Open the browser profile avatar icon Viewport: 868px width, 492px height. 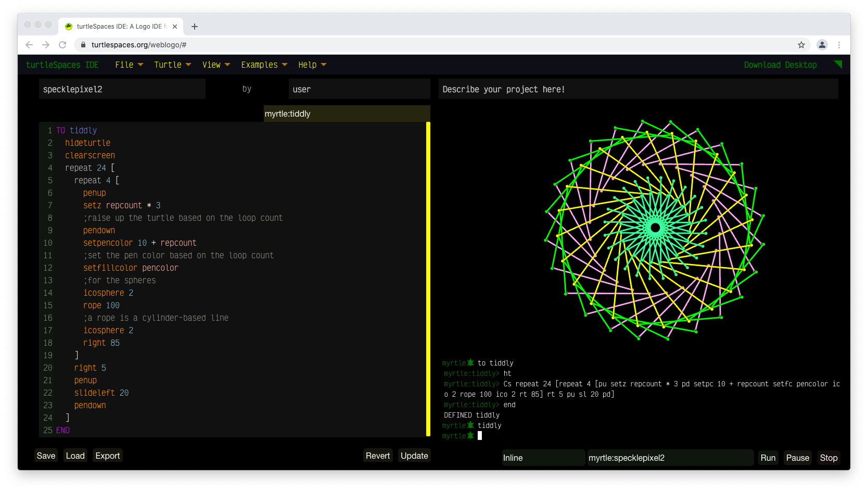point(822,45)
